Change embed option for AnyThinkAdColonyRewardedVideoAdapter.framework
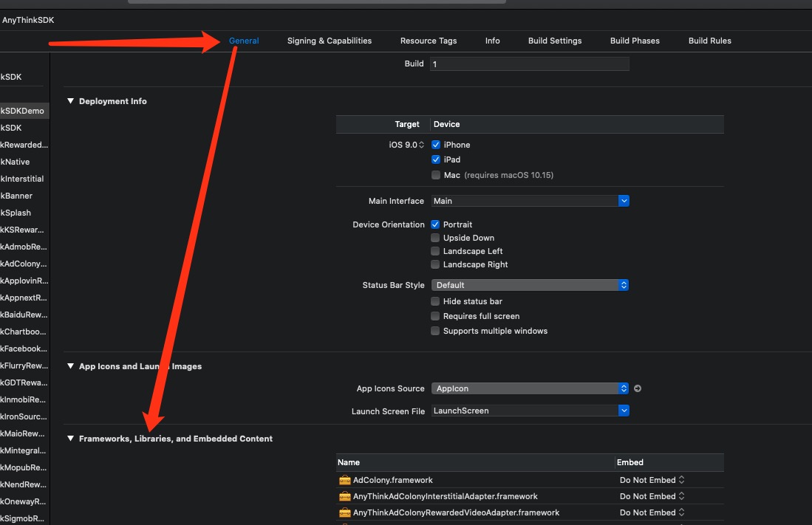This screenshot has height=525, width=812. pos(652,512)
